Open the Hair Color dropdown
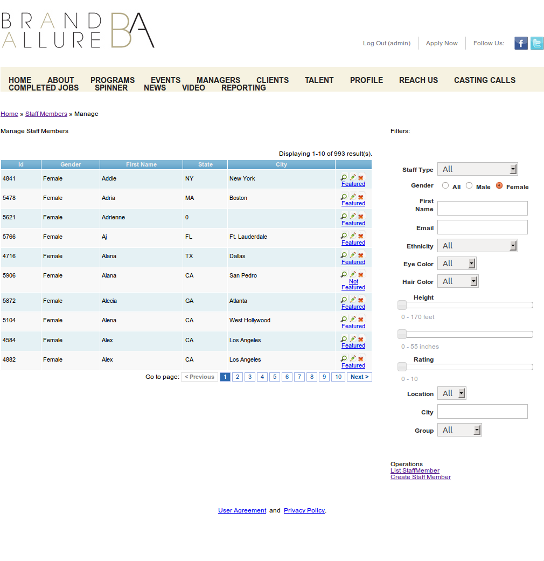The image size is (544, 561). pyautogui.click(x=458, y=281)
